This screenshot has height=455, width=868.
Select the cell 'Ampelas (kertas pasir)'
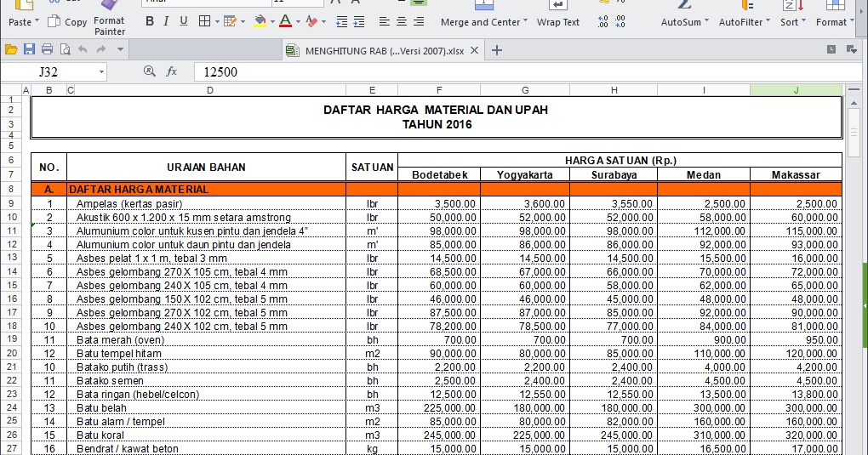206,204
